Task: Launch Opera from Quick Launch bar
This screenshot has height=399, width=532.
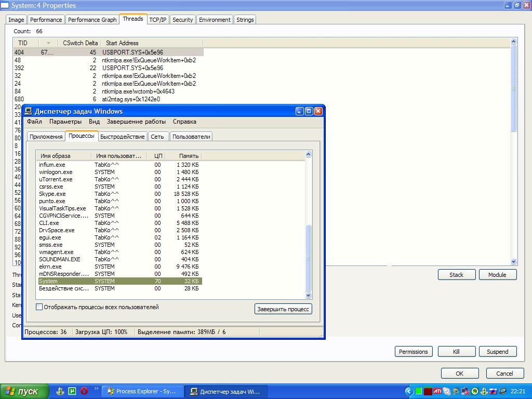Action: pyautogui.click(x=84, y=391)
